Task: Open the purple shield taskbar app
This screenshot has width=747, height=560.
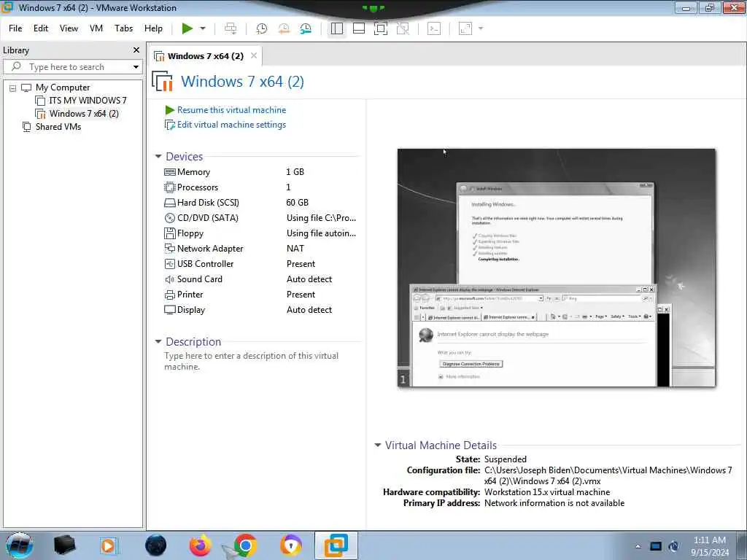Action: [x=290, y=545]
